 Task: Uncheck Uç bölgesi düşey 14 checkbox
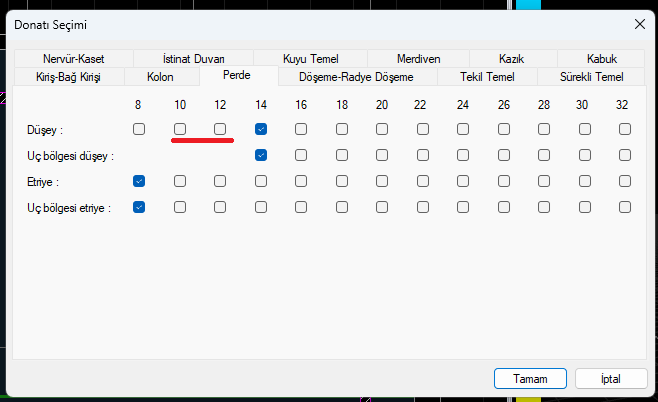click(261, 155)
